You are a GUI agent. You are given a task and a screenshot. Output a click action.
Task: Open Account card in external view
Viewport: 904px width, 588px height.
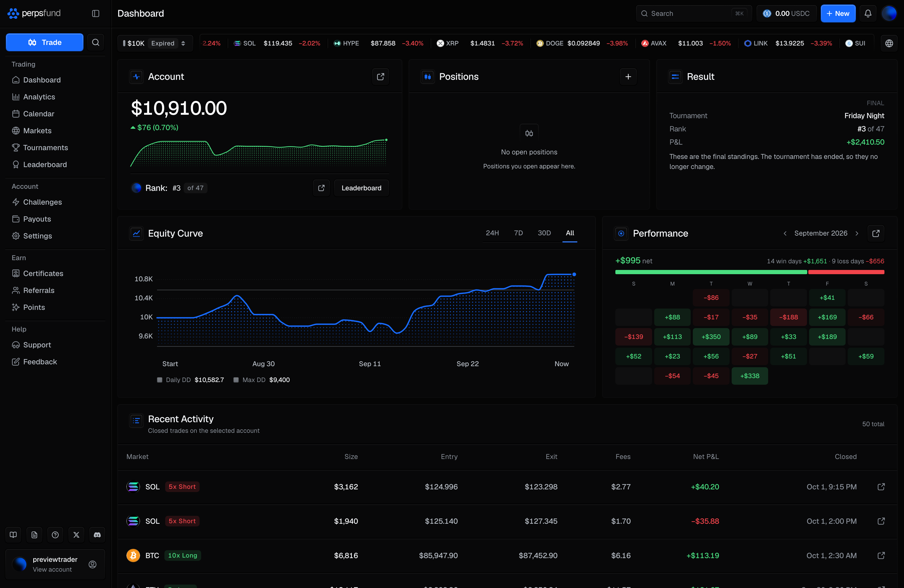point(381,77)
